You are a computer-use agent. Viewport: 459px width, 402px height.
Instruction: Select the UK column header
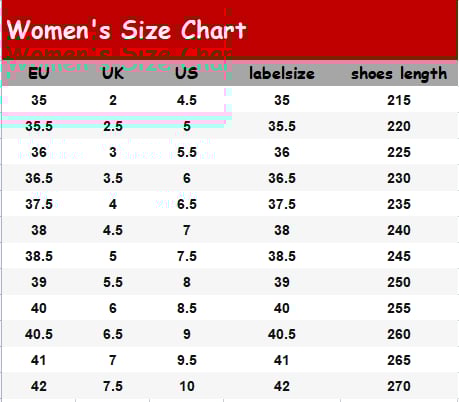click(x=113, y=73)
